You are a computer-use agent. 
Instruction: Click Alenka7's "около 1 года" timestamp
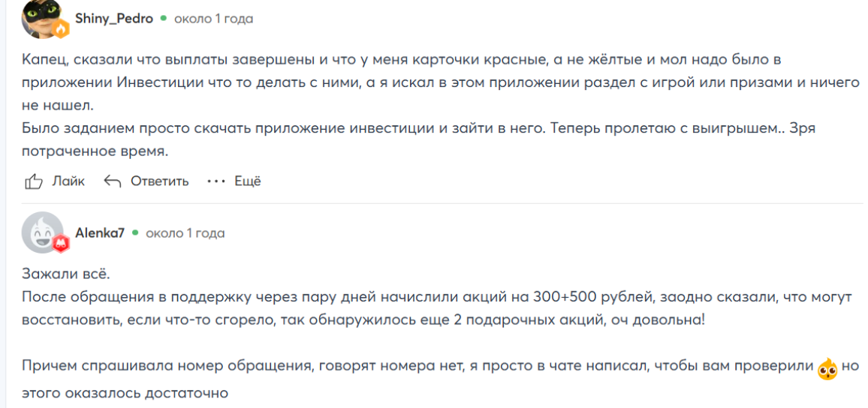tap(185, 233)
